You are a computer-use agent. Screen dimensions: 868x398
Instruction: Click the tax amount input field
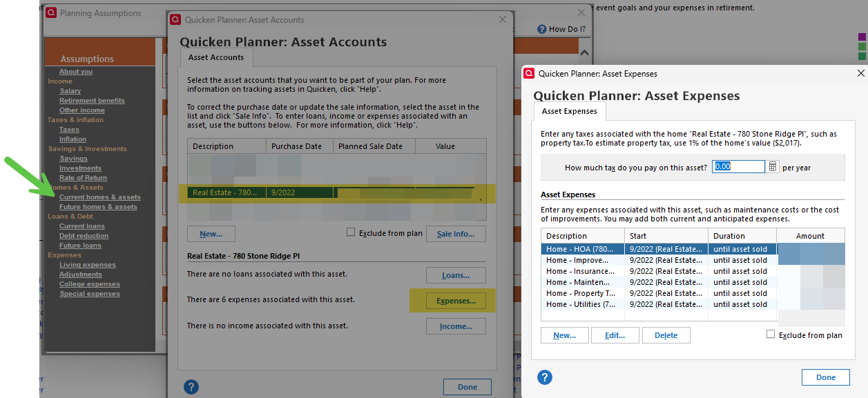coord(739,166)
